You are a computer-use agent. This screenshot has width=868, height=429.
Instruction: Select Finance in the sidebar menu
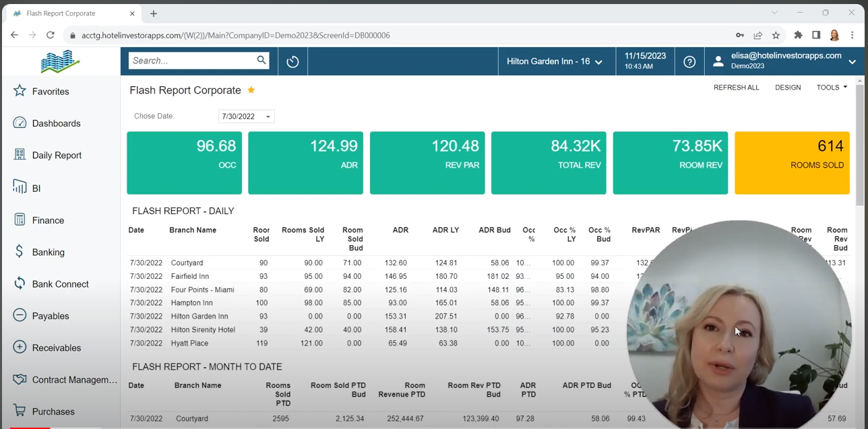coord(49,220)
